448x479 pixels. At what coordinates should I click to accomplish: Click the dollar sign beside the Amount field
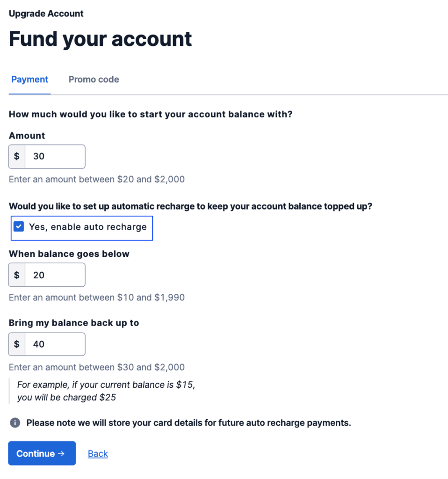(17, 156)
